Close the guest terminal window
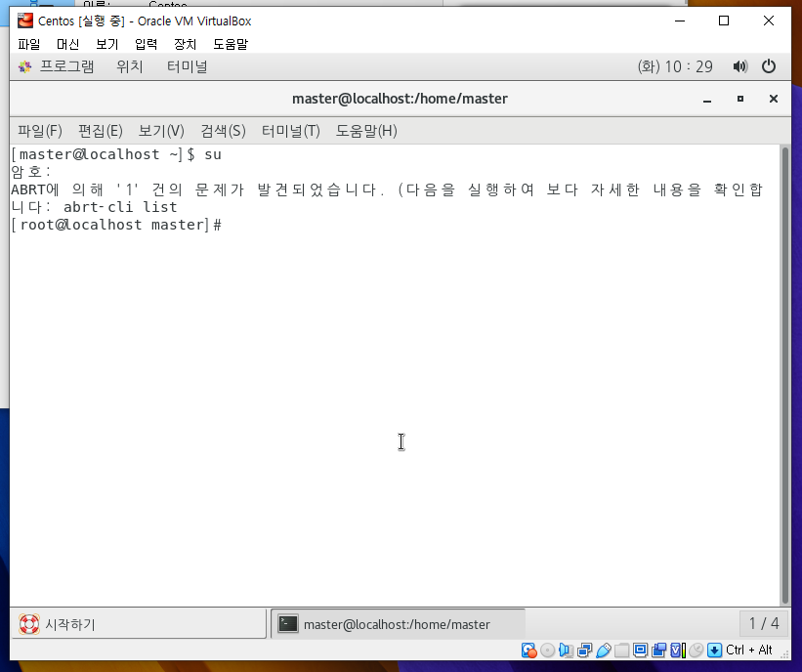The height and width of the screenshot is (672, 802). tap(774, 99)
